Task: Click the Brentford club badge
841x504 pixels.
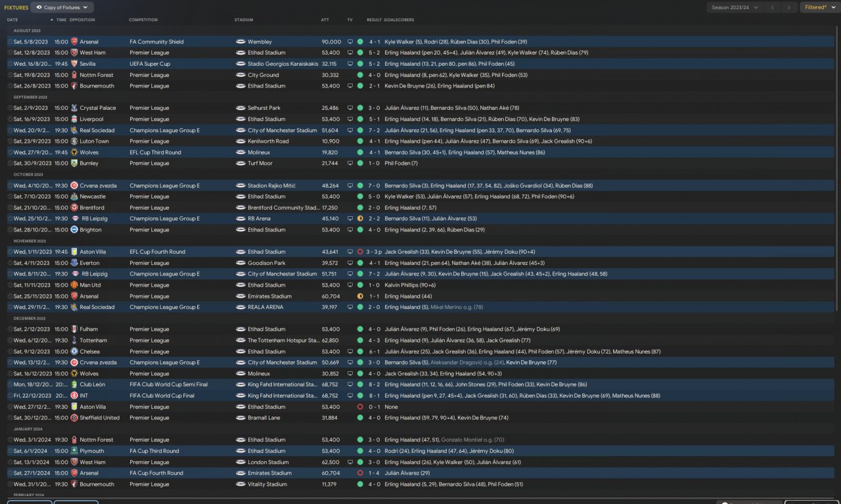Action: coord(74,208)
